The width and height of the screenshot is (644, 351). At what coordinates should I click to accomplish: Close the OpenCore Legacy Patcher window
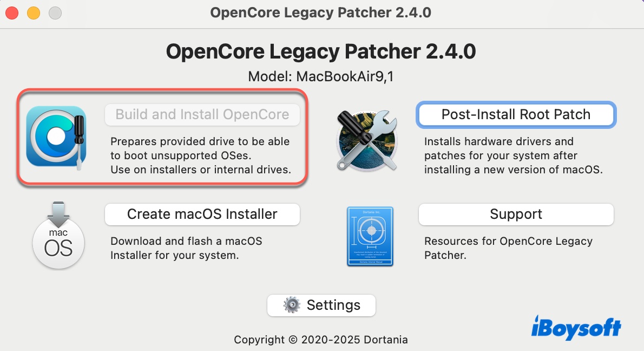click(12, 12)
